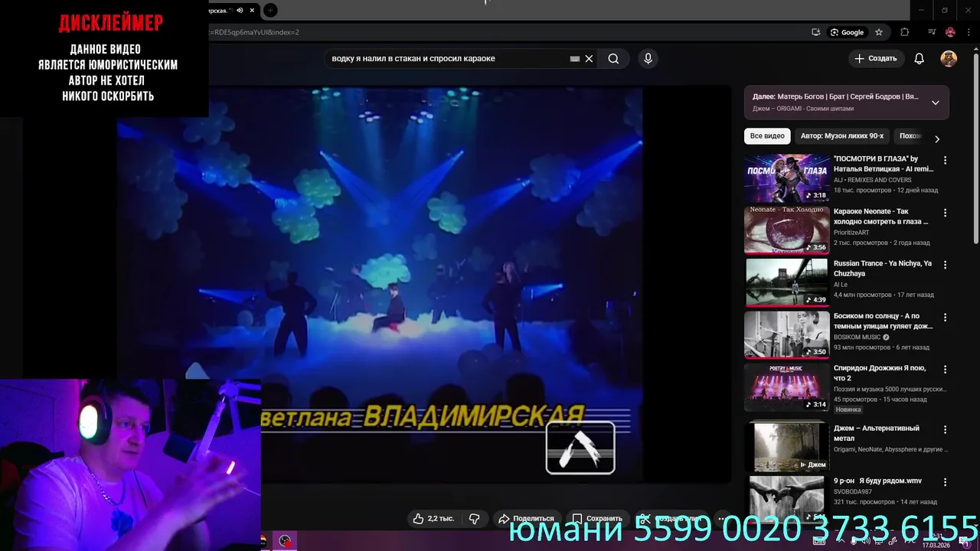The image size is (980, 551).
Task: Open Джем – Альтернативный метал mix thumbnail
Action: (786, 448)
